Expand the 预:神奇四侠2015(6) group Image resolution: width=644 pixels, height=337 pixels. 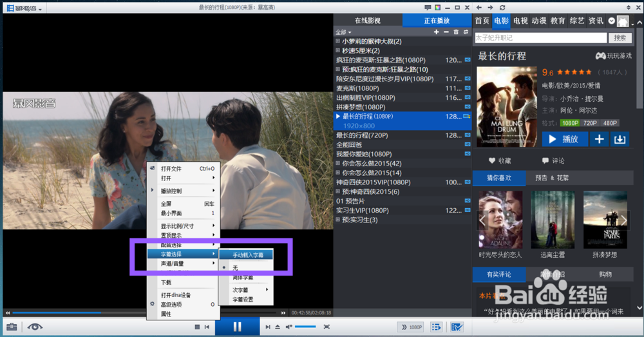[x=337, y=191]
